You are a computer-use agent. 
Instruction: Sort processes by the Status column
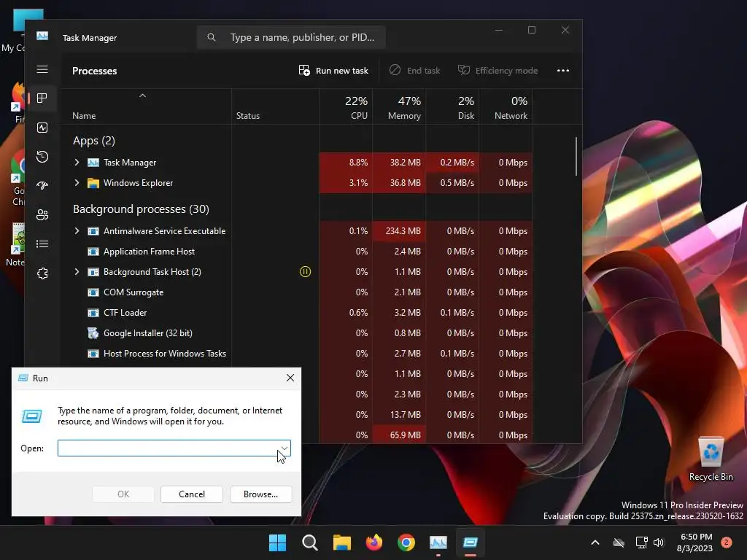point(248,116)
